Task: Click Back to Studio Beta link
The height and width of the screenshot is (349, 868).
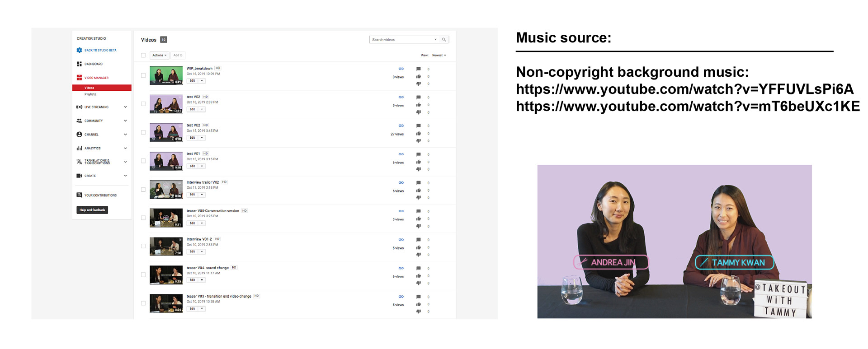Action: (100, 50)
